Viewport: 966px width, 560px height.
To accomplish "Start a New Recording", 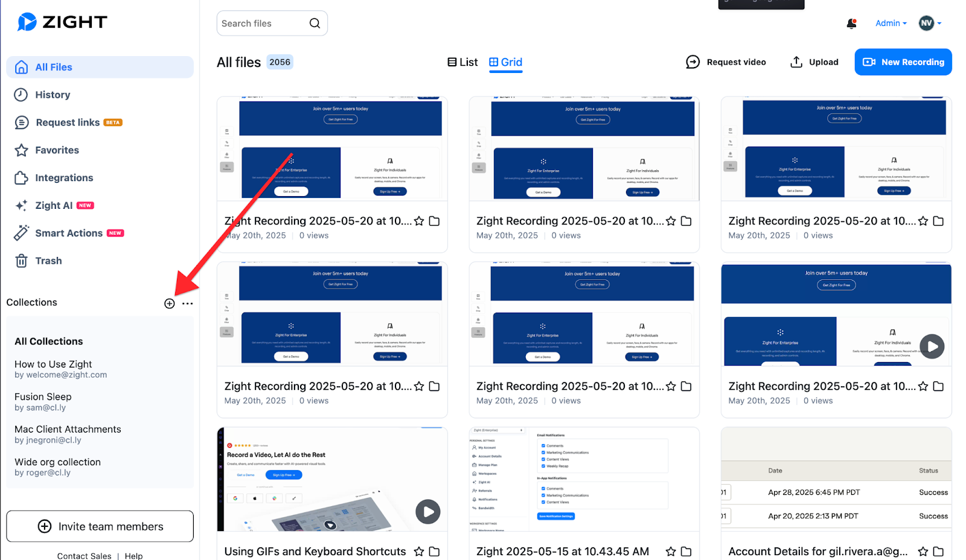I will (903, 62).
